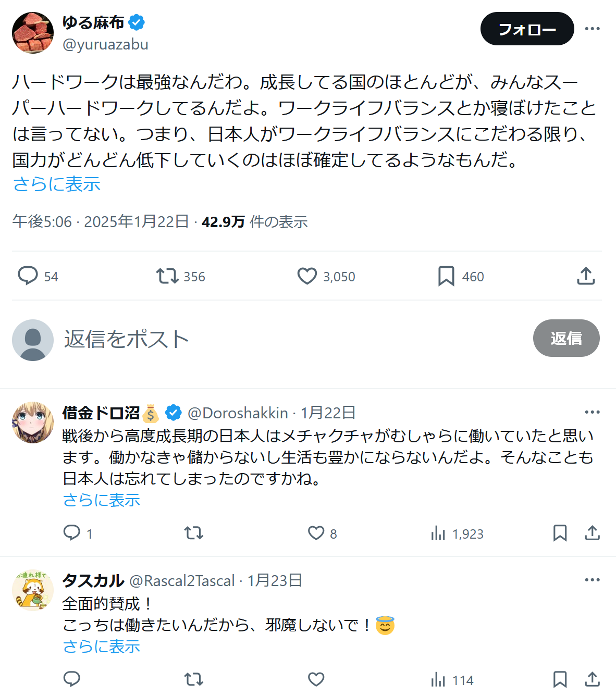Like 借金ドロ沼's reply
This screenshot has width=616, height=696.
point(316,533)
